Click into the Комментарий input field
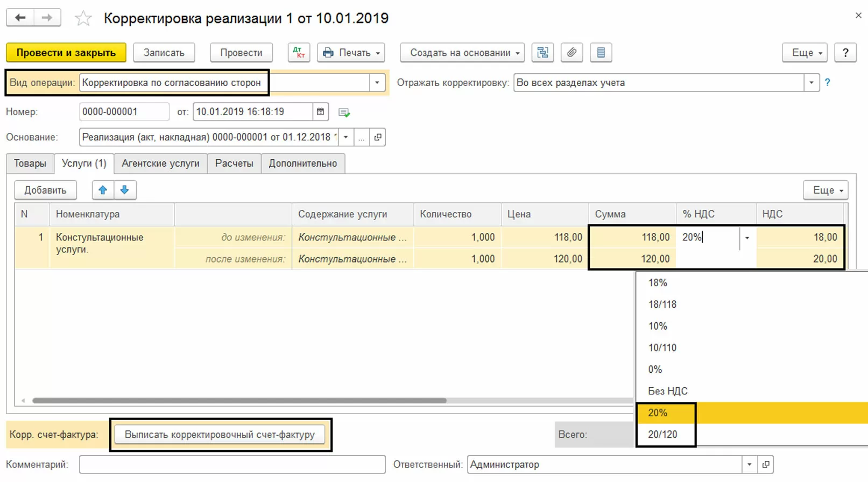The image size is (868, 482). pyautogui.click(x=232, y=464)
